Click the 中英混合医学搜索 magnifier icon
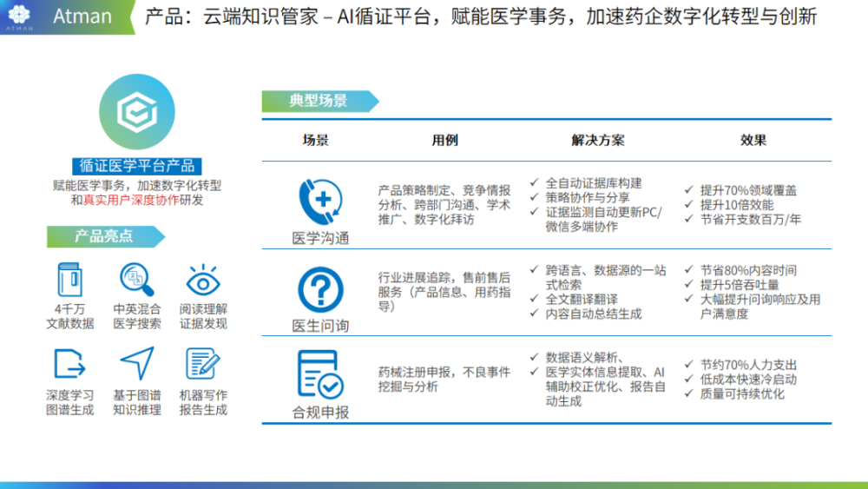Image resolution: width=868 pixels, height=489 pixels. point(137,280)
